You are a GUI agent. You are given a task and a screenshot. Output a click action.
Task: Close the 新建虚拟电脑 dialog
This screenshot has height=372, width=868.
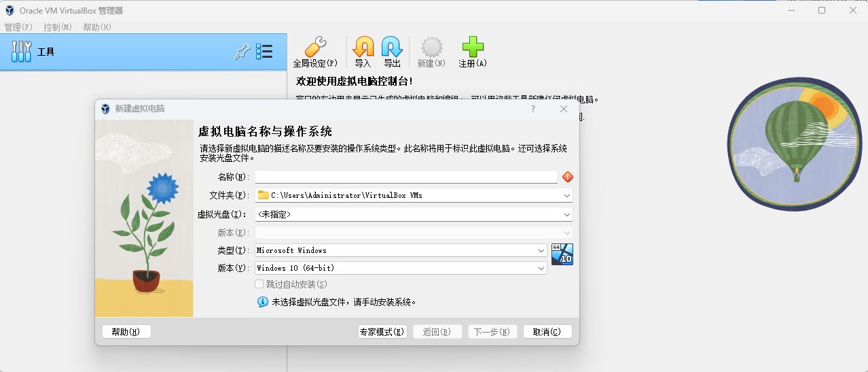tap(564, 109)
